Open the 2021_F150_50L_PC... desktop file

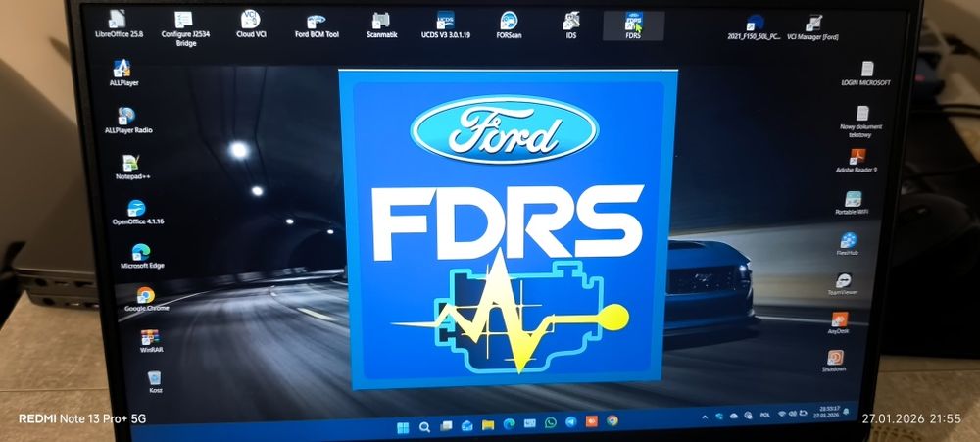(753, 27)
